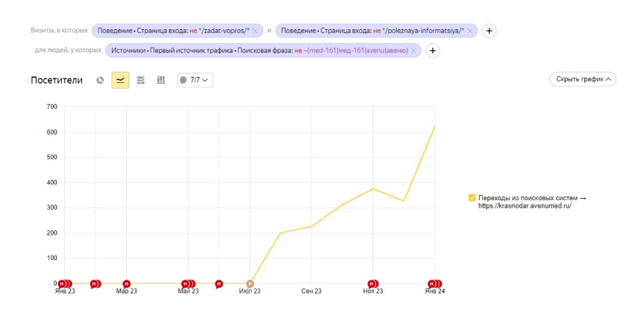Remove the zadat-vopros entry page filter

pos(255,31)
